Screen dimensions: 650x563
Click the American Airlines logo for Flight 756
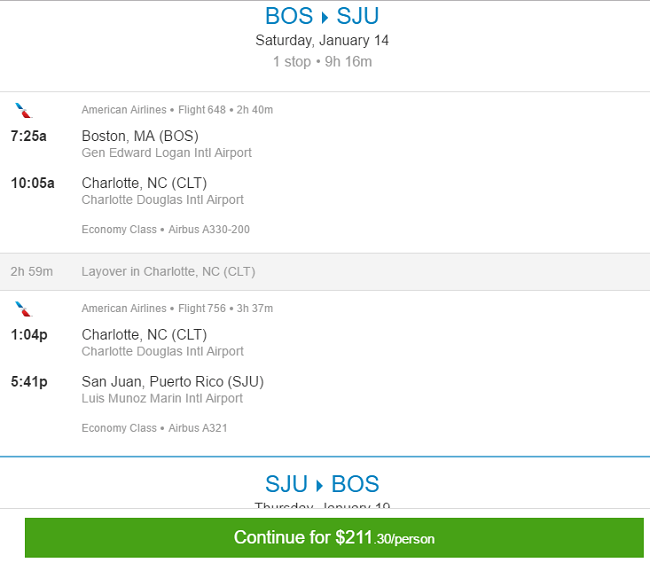(x=24, y=309)
